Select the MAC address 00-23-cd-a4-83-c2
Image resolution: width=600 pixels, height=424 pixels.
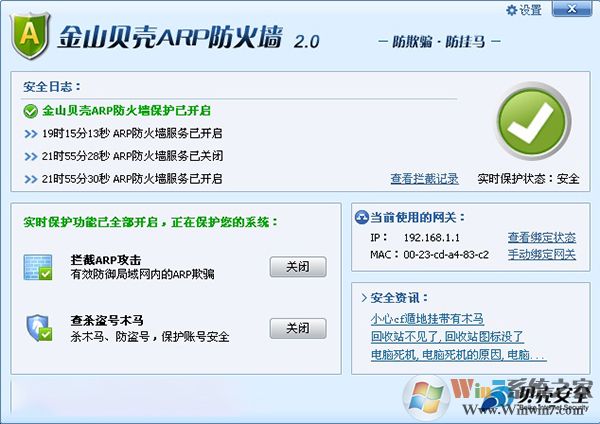point(446,254)
